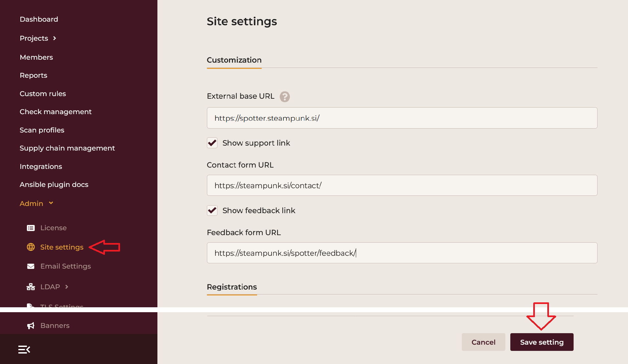Open the External base URL help icon
Screen dimensions: 628x364
[x=285, y=97]
